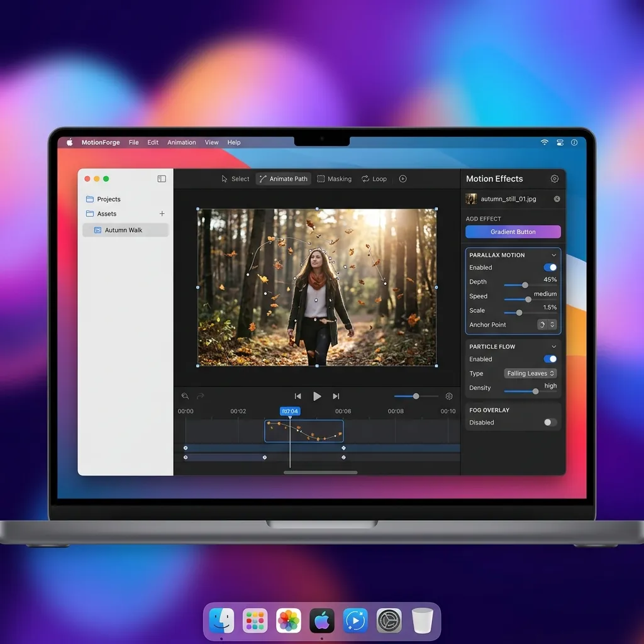Open the File menu
This screenshot has height=644, width=644.
[x=133, y=143]
